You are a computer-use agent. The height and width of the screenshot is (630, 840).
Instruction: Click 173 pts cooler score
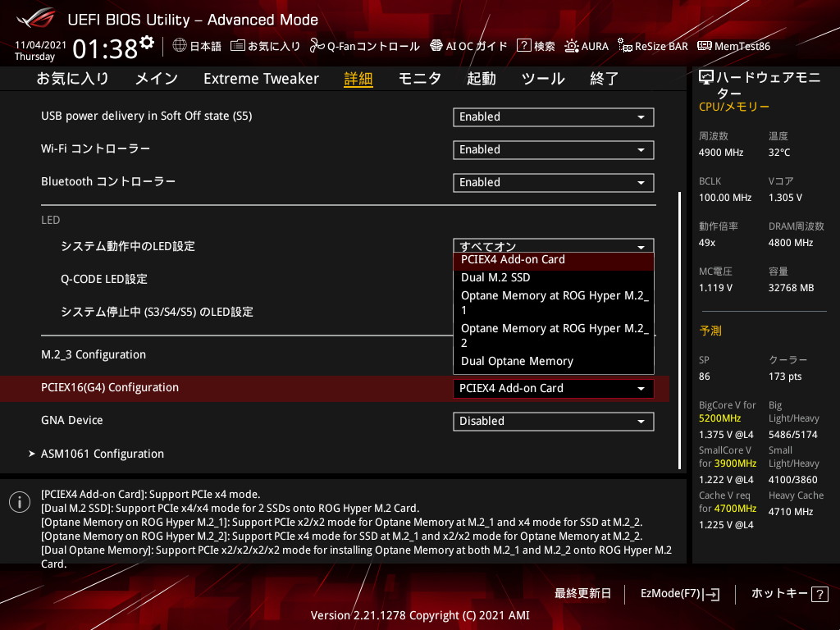[785, 377]
